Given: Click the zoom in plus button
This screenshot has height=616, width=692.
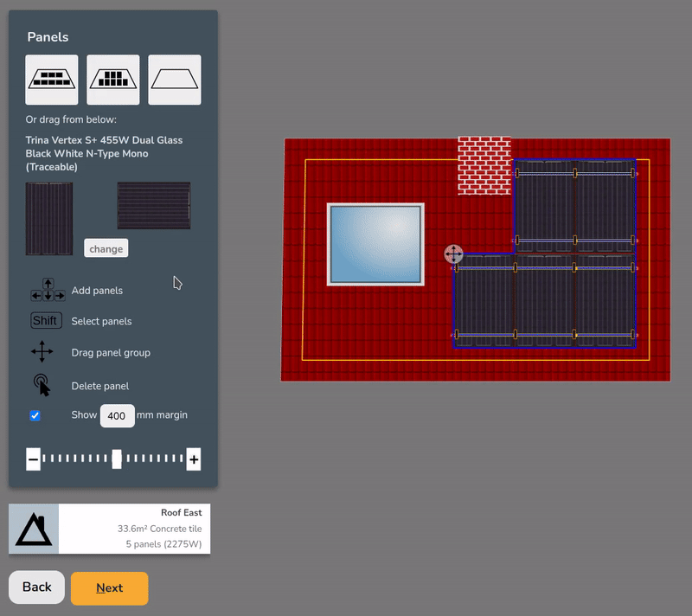Looking at the screenshot, I should [194, 459].
